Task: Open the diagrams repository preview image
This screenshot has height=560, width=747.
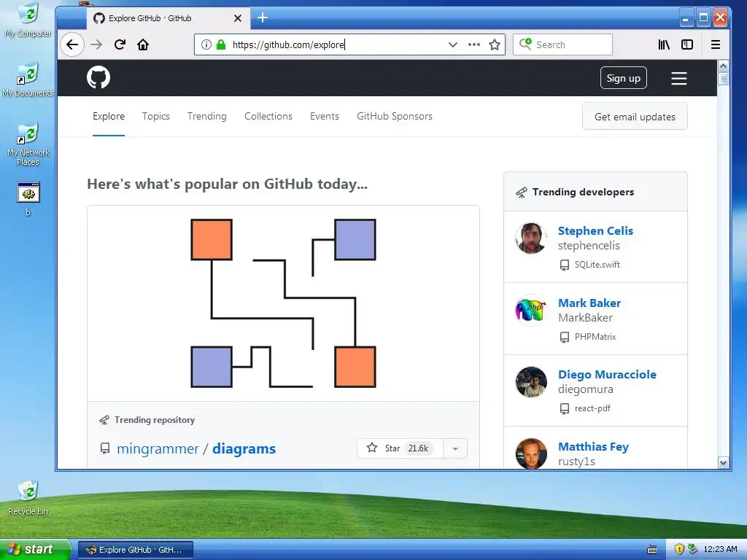Action: click(x=283, y=303)
